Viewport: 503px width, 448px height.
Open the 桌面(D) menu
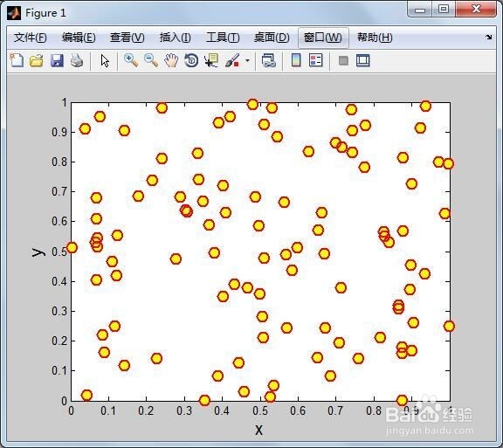pos(272,38)
